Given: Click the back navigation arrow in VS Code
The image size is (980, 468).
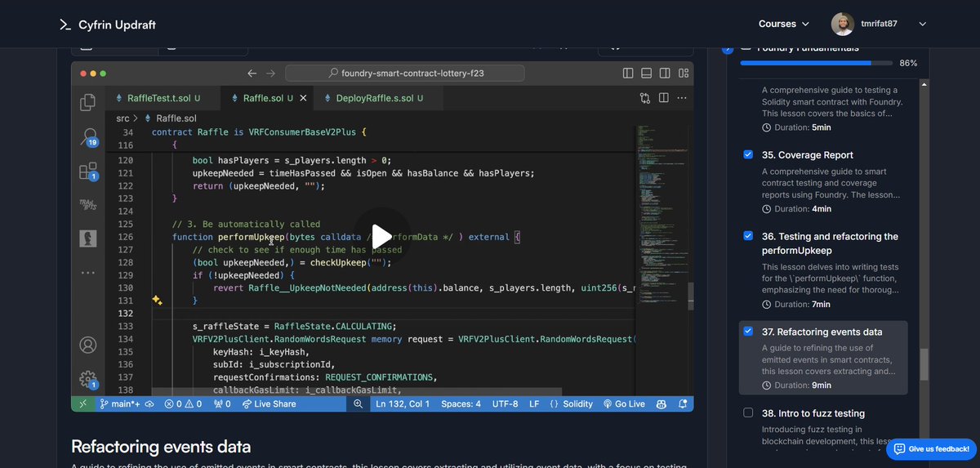Looking at the screenshot, I should (x=252, y=73).
